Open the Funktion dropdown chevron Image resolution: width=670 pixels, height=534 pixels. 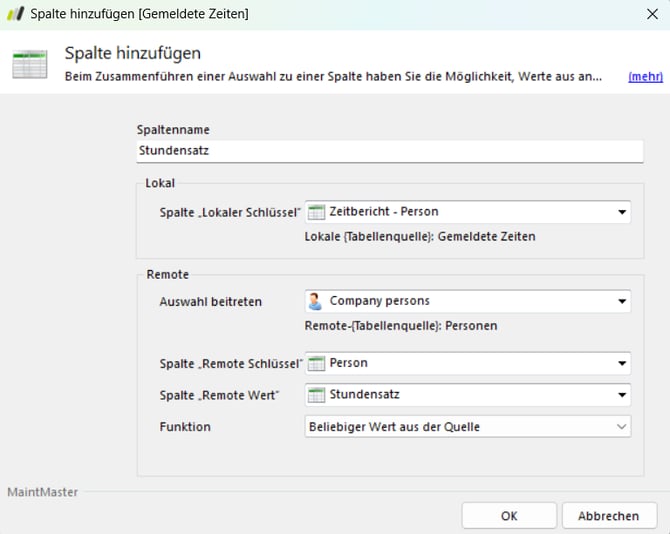point(622,427)
